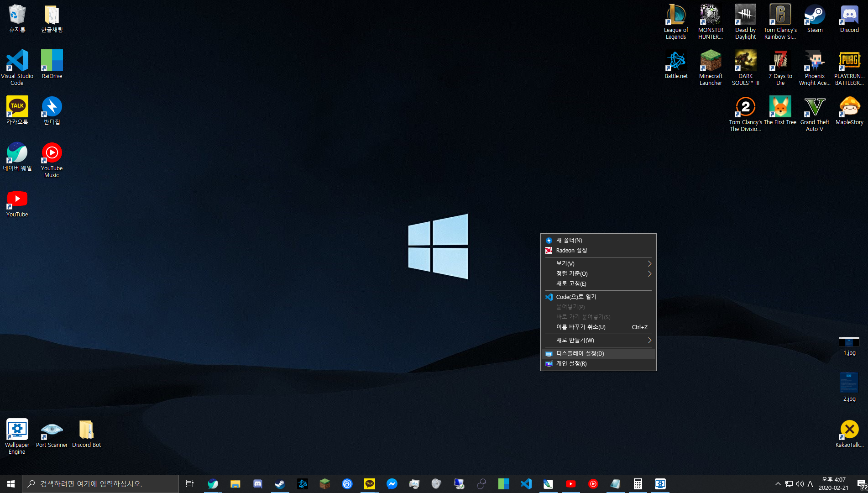Select the Discord desktop shortcut

click(x=849, y=18)
